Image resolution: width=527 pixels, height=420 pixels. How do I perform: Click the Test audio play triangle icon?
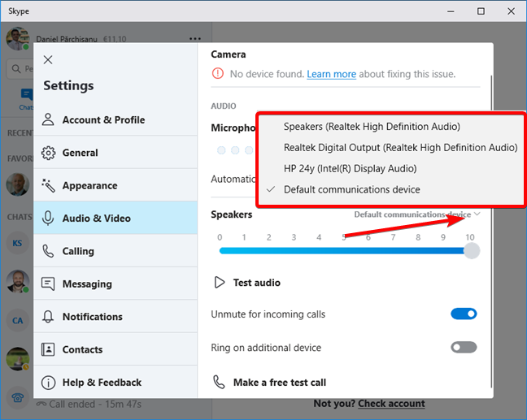pos(219,283)
